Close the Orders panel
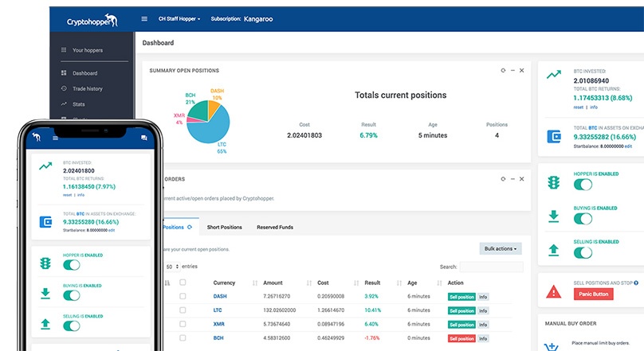This screenshot has width=644, height=351. [521, 179]
